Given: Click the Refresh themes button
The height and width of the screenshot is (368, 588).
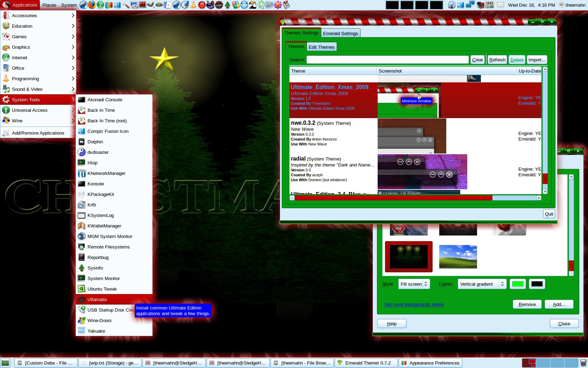Looking at the screenshot, I should [497, 60].
